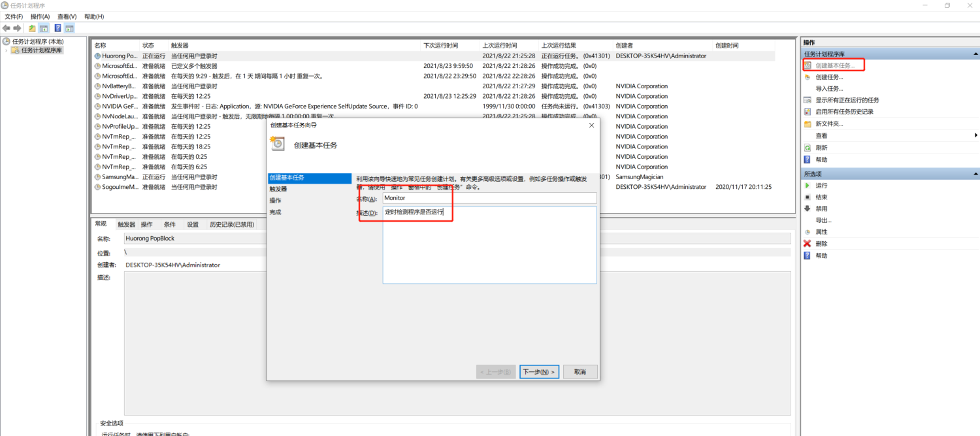This screenshot has height=436, width=980.
Task: Click the wizard clock icon beside 创建基本任务 heading
Action: [278, 144]
